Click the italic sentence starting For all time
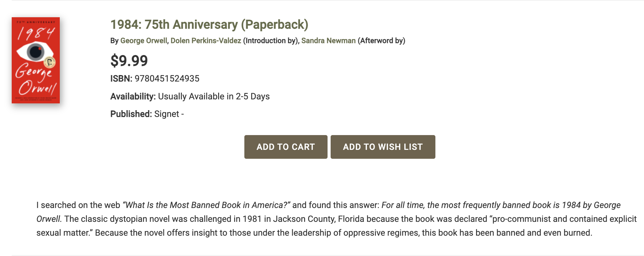644x256 pixels. point(328,212)
